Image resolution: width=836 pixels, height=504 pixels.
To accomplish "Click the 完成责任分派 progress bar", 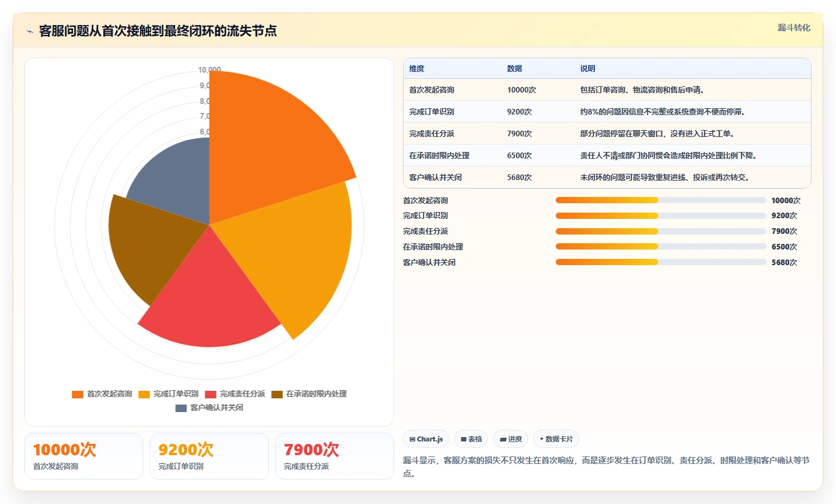I will point(661,231).
